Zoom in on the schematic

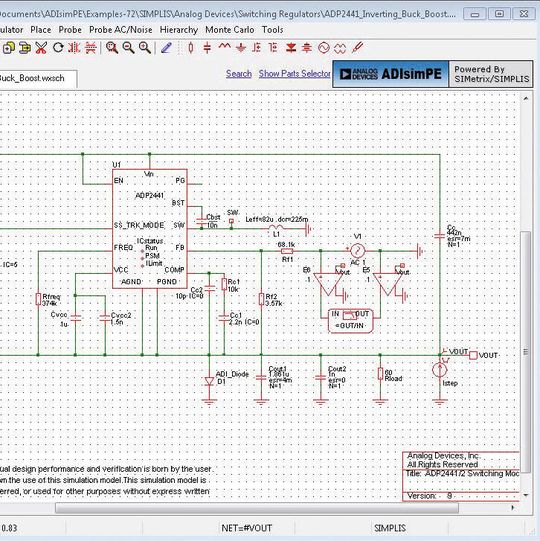click(145, 48)
